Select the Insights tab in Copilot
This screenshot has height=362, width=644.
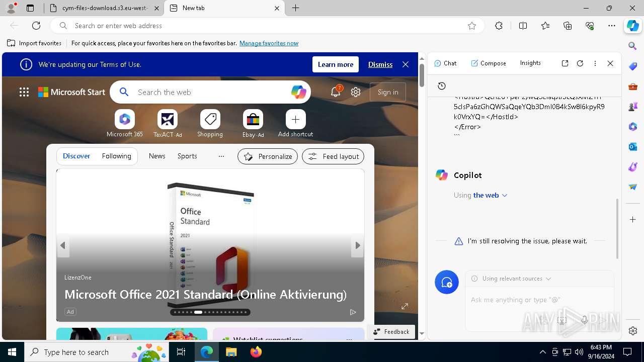[x=530, y=63]
